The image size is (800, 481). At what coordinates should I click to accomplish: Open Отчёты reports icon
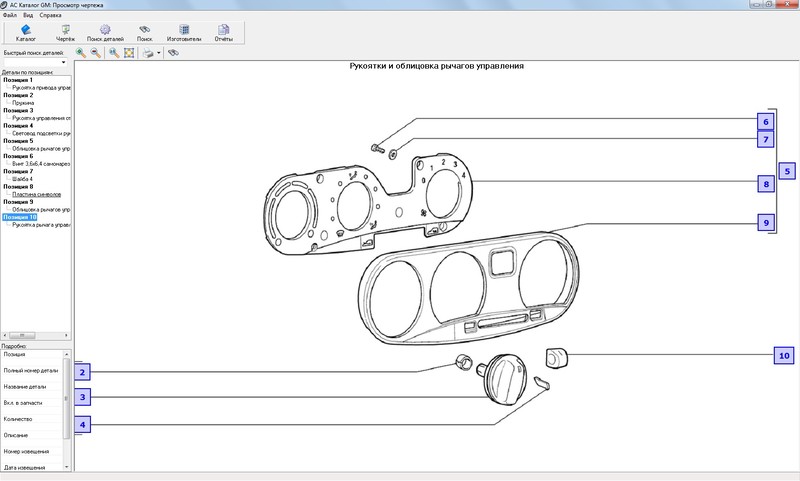(223, 33)
